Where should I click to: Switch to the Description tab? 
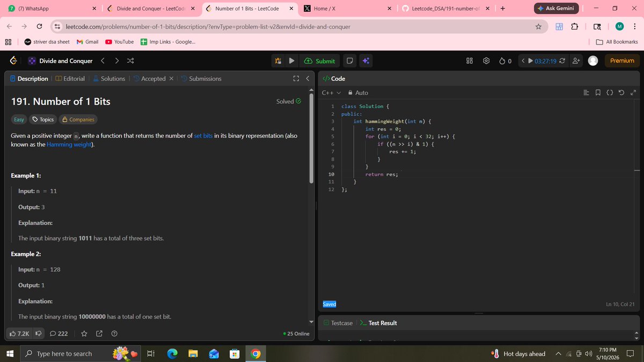pos(29,78)
